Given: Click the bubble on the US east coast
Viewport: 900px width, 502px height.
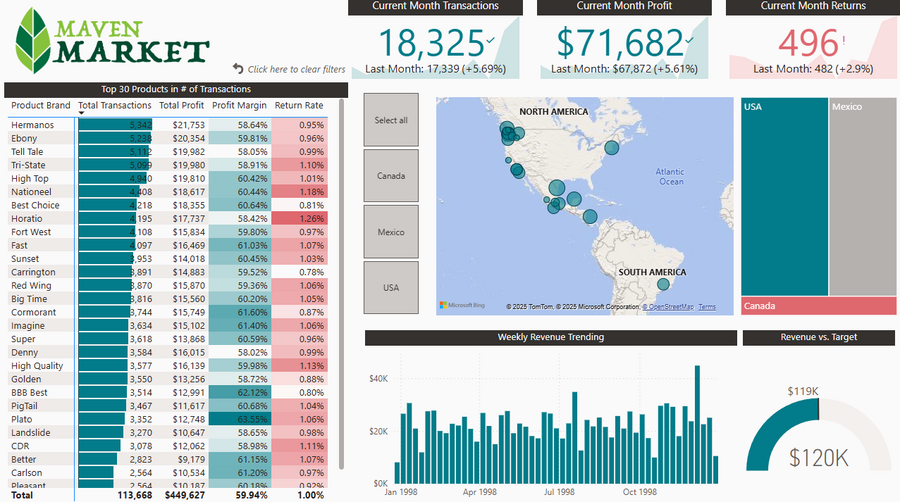Looking at the screenshot, I should (x=611, y=147).
